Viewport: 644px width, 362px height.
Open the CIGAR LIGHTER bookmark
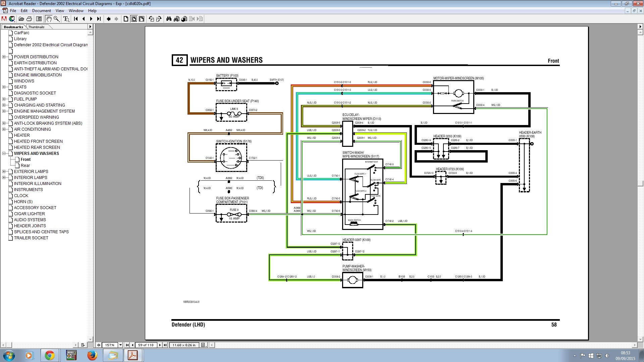coord(30,214)
